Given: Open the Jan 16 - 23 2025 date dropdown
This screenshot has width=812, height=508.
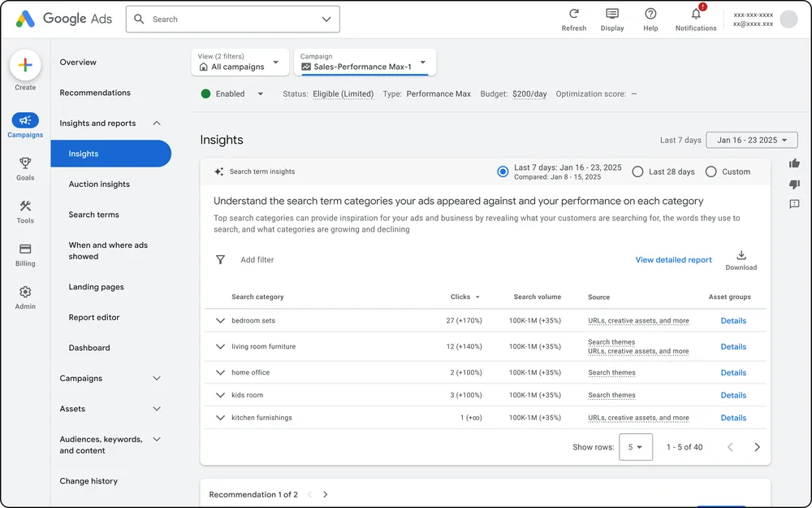Looking at the screenshot, I should point(751,140).
